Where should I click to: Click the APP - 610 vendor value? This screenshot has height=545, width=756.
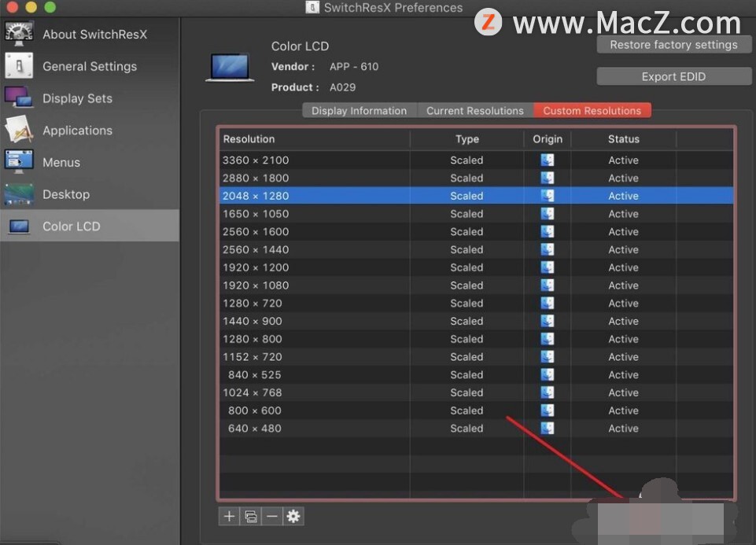pos(354,67)
